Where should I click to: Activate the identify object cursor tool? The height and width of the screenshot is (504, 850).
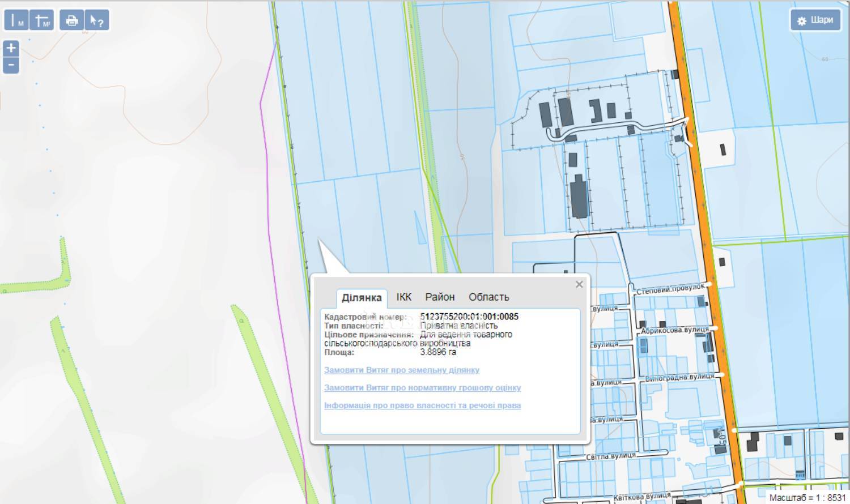pos(96,20)
